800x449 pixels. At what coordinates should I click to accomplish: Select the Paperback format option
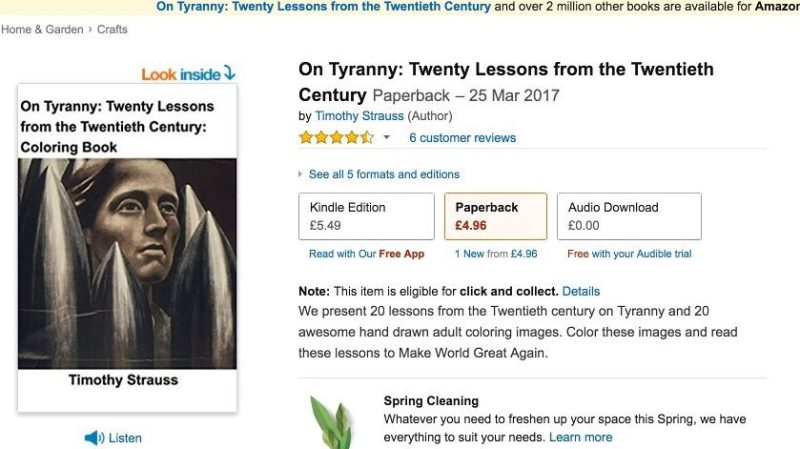[495, 216]
